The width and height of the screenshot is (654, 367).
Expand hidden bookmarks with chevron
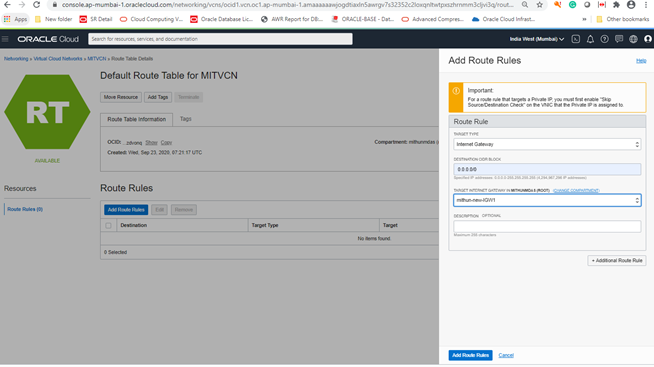pos(584,19)
